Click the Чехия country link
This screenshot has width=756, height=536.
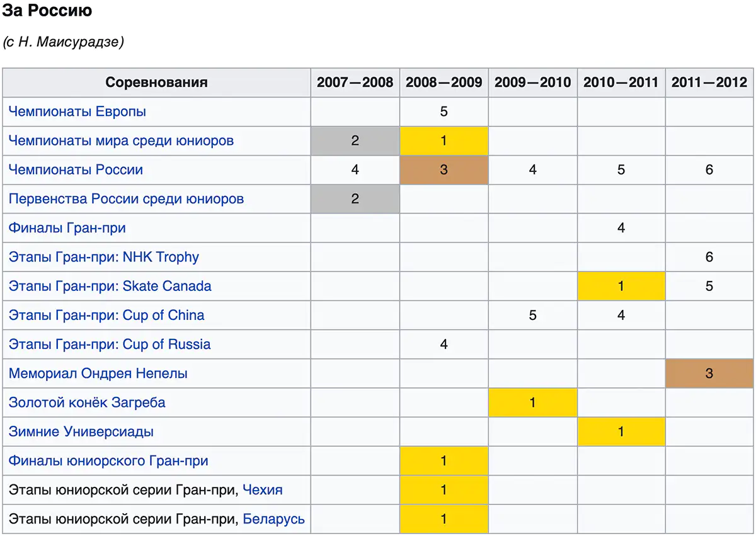(263, 490)
